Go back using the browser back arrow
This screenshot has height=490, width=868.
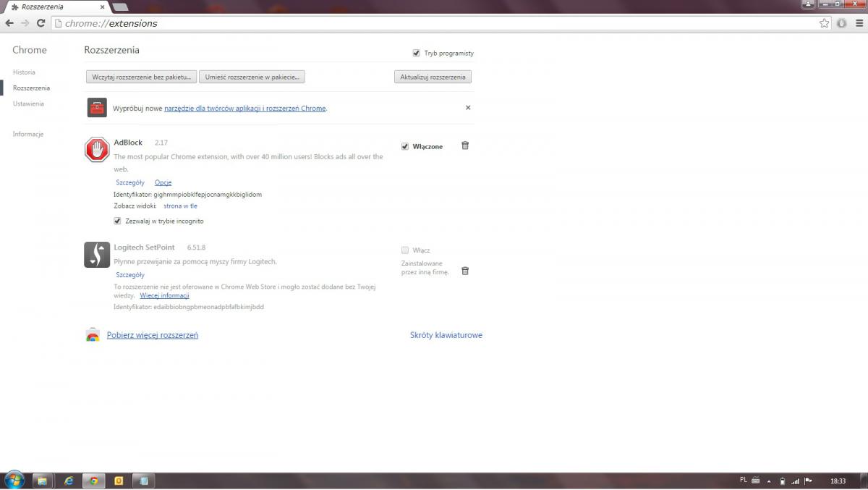[9, 23]
